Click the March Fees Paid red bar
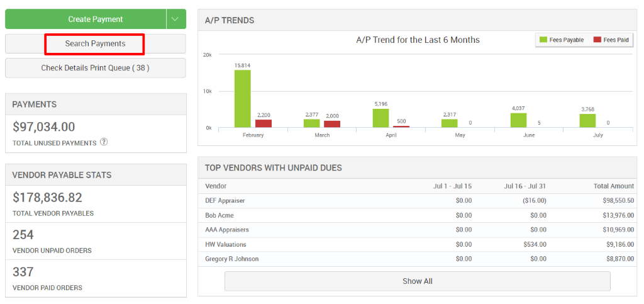 (x=332, y=124)
